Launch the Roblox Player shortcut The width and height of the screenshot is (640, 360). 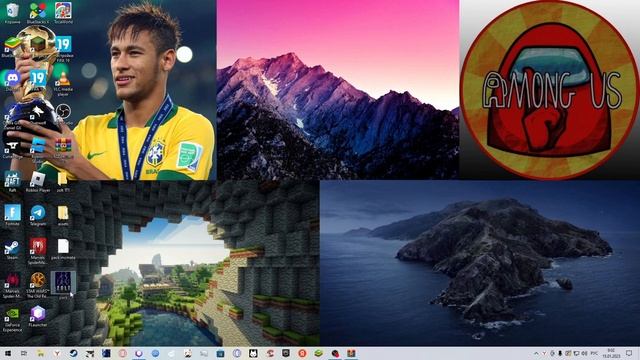click(x=38, y=180)
